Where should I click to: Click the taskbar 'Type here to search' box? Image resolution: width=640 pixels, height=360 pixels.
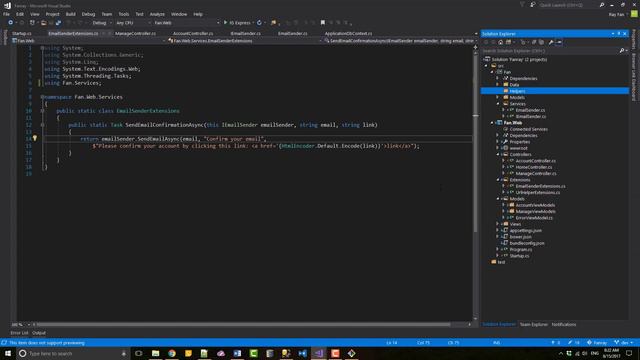coord(73,353)
